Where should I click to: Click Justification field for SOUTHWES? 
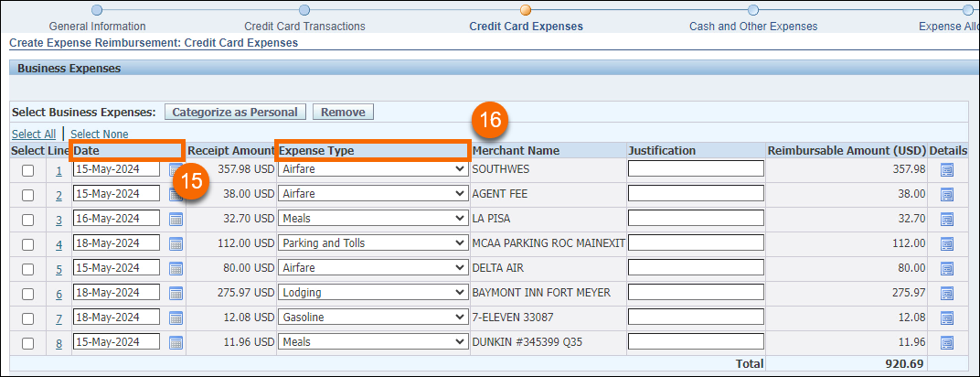click(697, 168)
